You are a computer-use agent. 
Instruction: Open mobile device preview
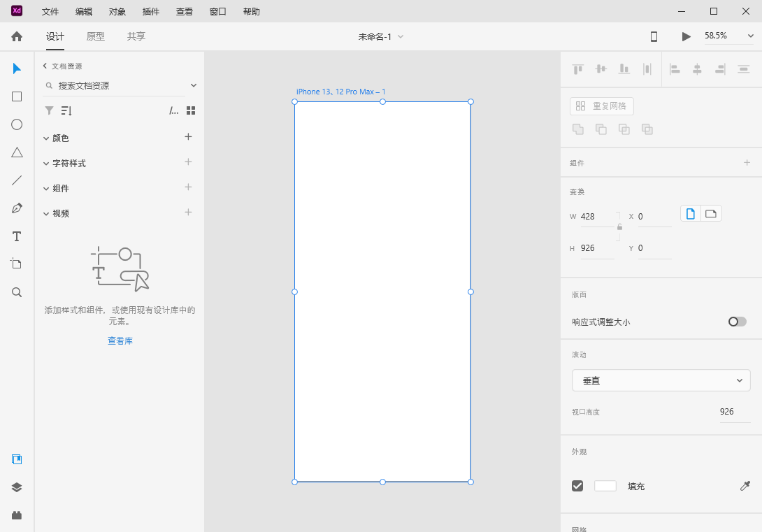click(x=654, y=36)
